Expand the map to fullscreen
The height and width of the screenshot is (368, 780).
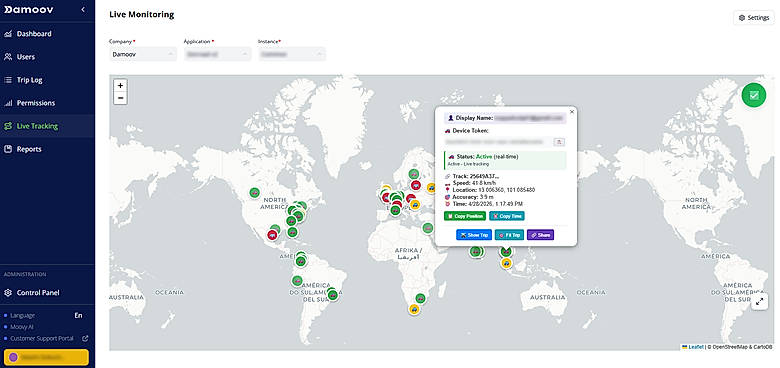tap(760, 301)
